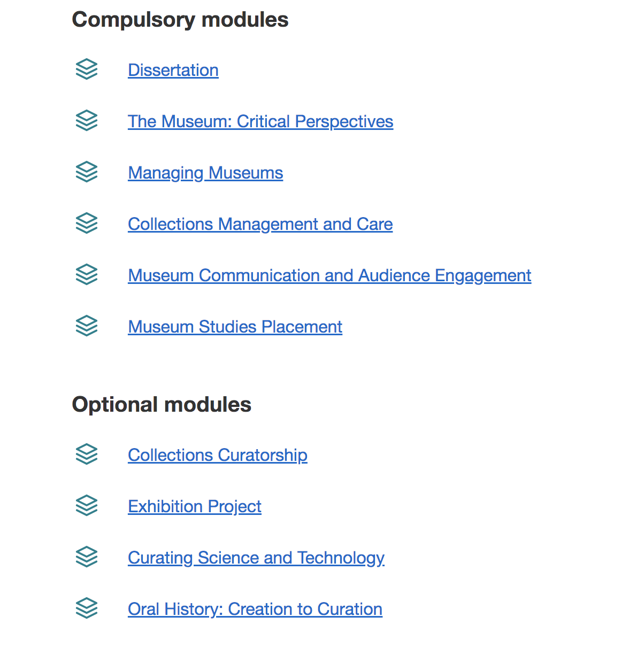The height and width of the screenshot is (647, 644).
Task: Open The Museum: Critical Perspectives link
Action: point(260,121)
